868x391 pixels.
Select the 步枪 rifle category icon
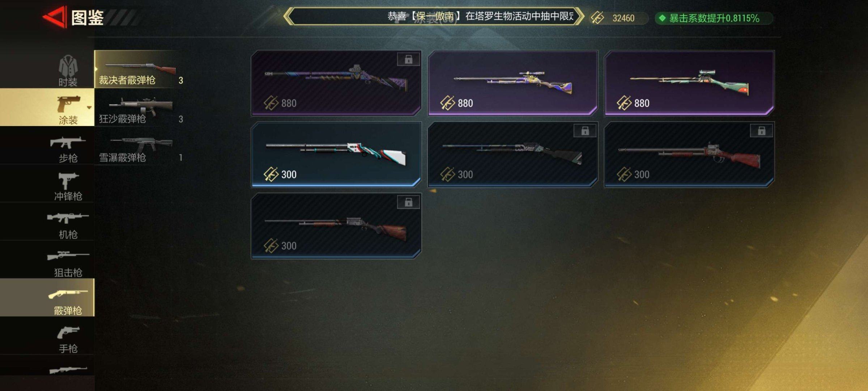pos(68,142)
